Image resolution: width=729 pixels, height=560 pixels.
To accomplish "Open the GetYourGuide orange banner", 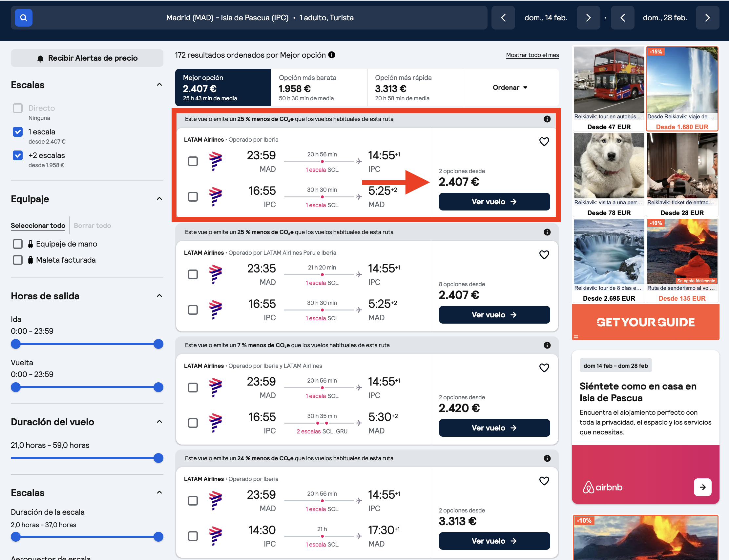I will 645,322.
